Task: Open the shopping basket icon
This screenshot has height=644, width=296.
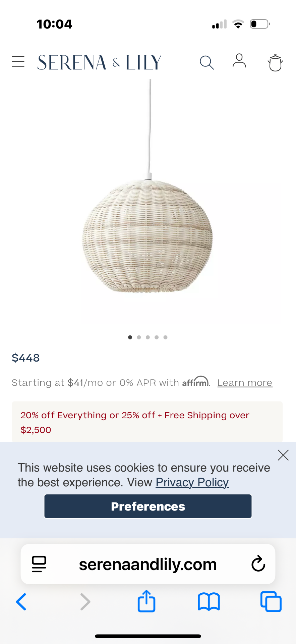Action: pos(275,63)
